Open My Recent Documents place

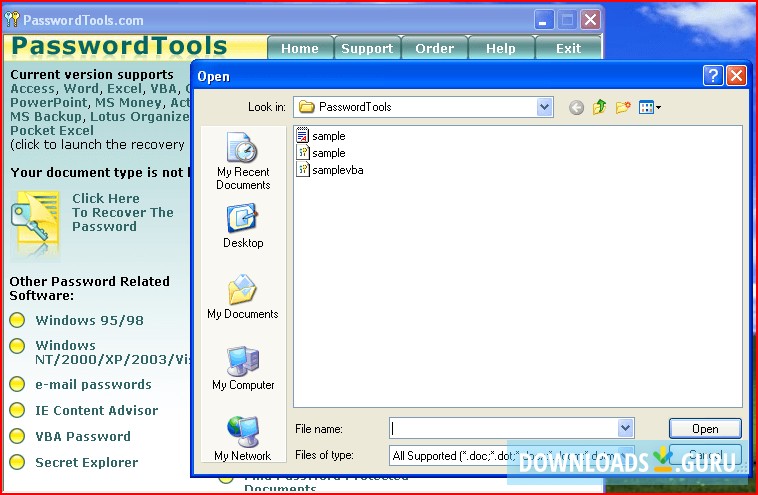(x=243, y=160)
